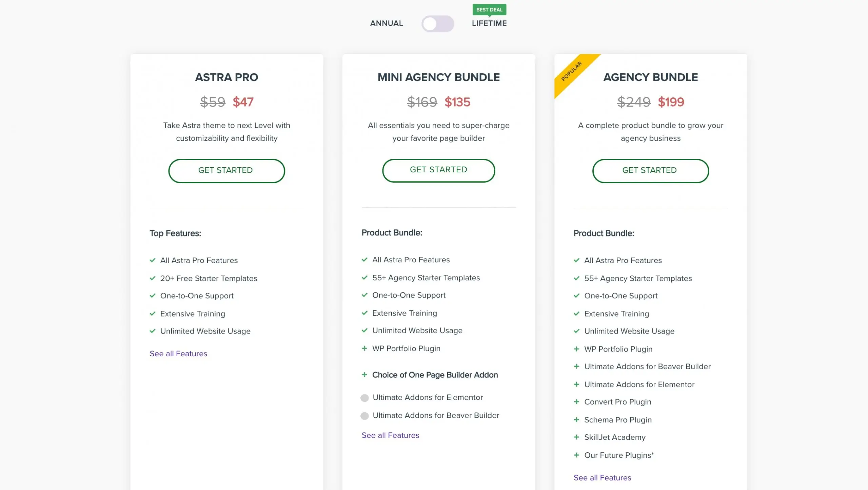
Task: Select Ultimate Addons for Beaver Builder option
Action: pos(364,415)
